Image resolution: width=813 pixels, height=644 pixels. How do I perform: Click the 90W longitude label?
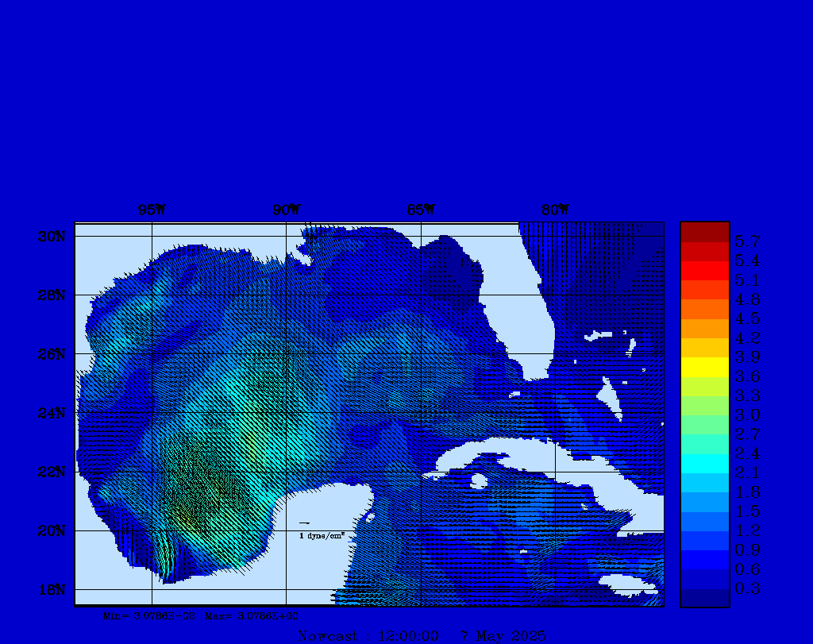pos(286,210)
